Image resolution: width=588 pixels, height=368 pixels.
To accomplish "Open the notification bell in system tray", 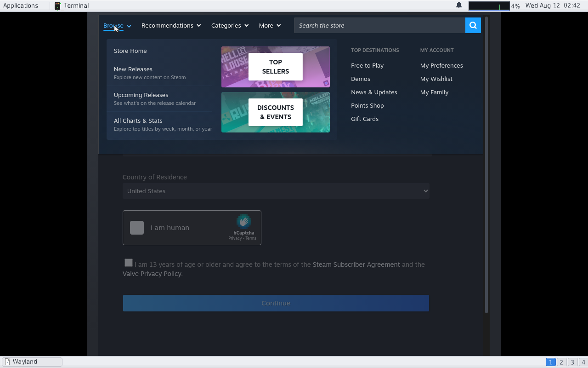I will click(x=458, y=6).
